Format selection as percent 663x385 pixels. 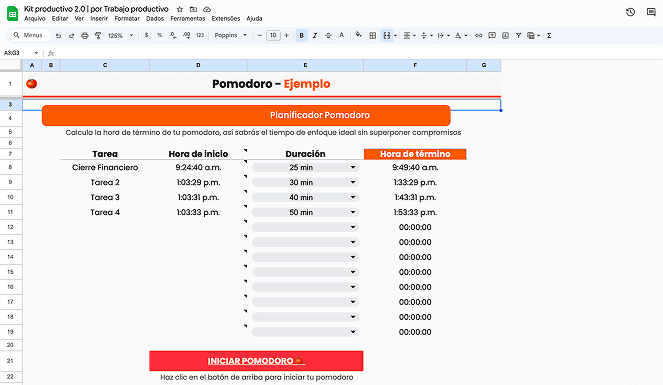tap(159, 35)
